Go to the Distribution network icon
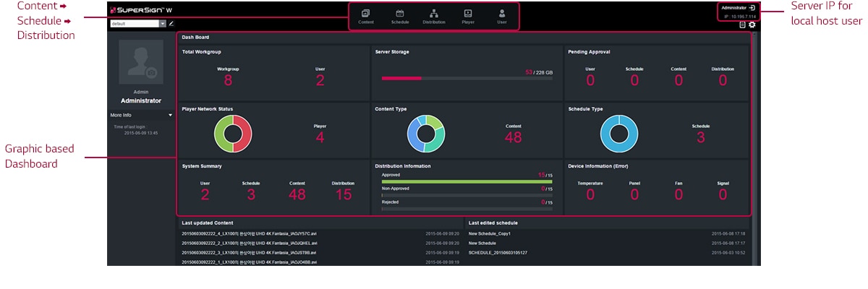 (434, 14)
